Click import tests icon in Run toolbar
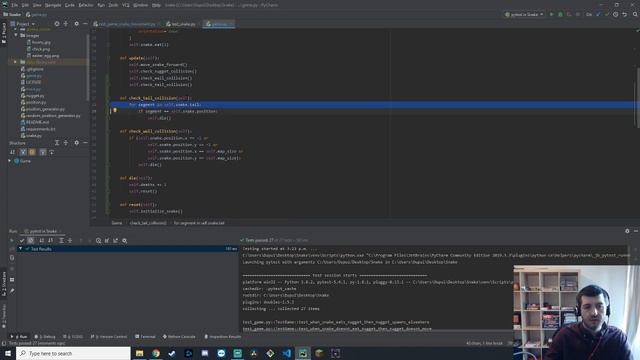This screenshot has height=360, width=640. click(107, 240)
